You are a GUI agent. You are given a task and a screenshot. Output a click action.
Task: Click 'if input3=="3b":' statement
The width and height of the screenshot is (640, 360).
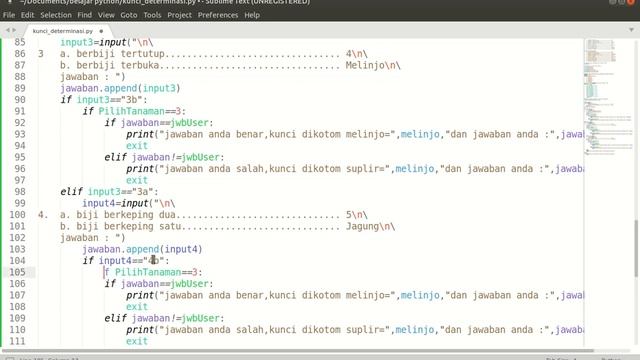(x=104, y=100)
